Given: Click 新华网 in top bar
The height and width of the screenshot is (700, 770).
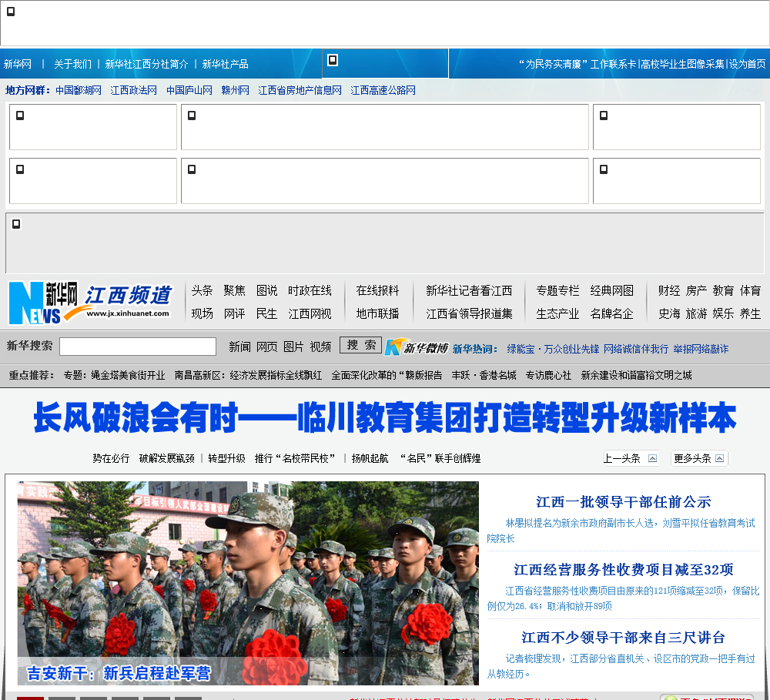Looking at the screenshot, I should [18, 64].
